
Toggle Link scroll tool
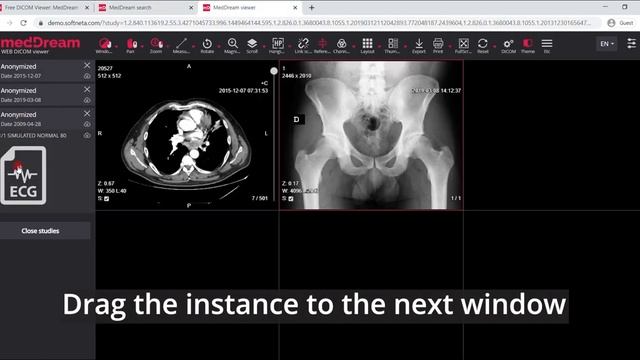pyautogui.click(x=303, y=45)
